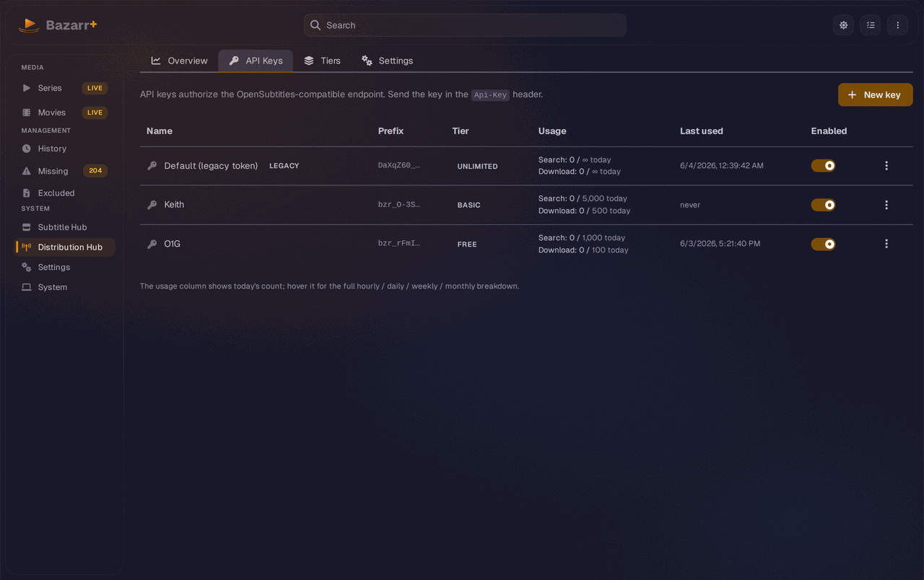This screenshot has width=924, height=580.
Task: Open the gear icon in top bar
Action: point(843,25)
